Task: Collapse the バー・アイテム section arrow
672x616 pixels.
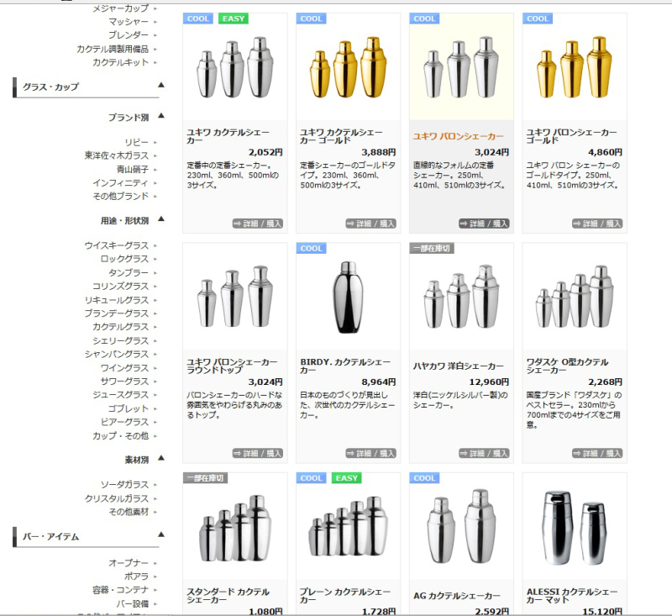Action: tap(161, 534)
